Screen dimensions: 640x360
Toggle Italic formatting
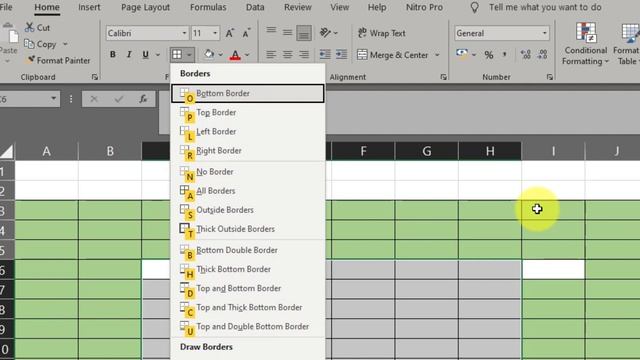pyautogui.click(x=129, y=54)
